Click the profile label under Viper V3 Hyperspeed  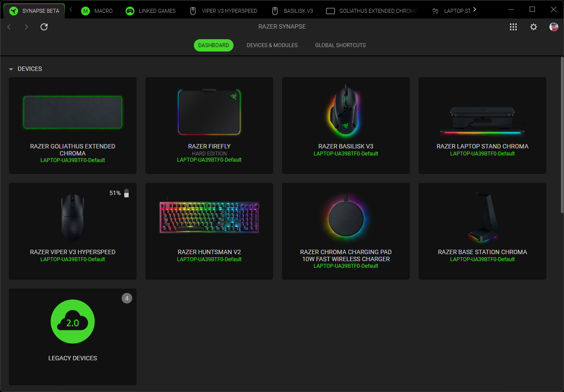coord(73,259)
